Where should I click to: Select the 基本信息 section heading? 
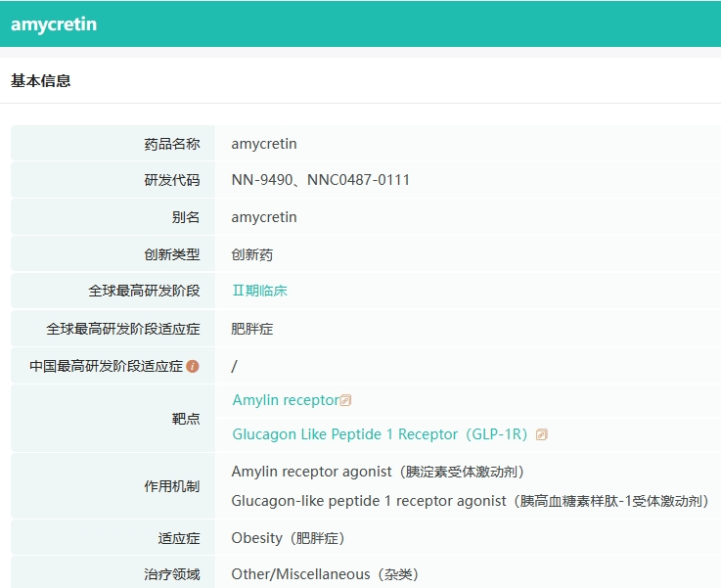[x=40, y=81]
